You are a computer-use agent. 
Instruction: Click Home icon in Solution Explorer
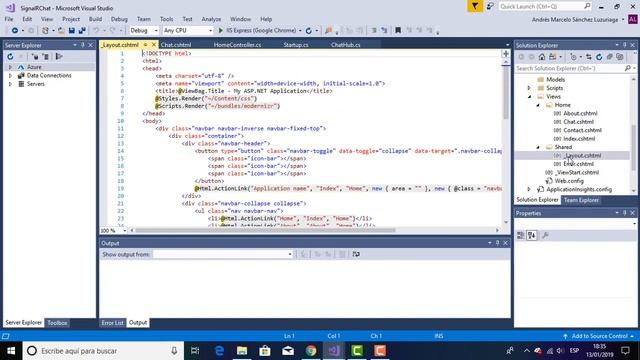[x=542, y=57]
